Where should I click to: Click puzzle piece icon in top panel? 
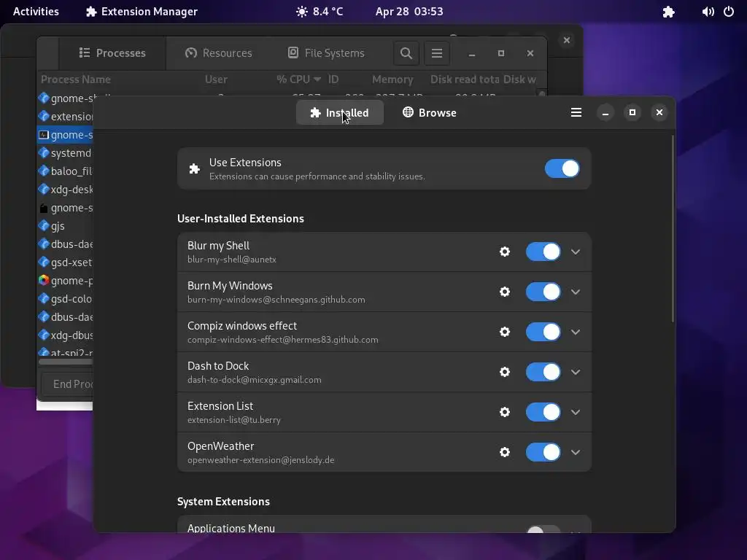pyautogui.click(x=668, y=12)
